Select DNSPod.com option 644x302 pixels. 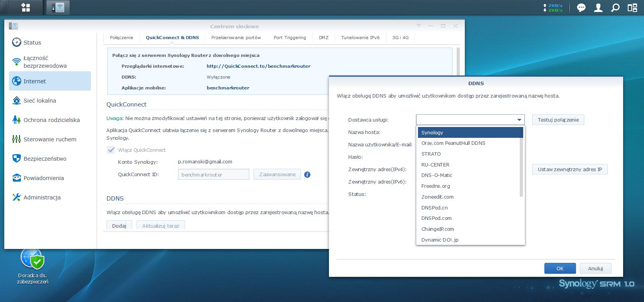(470, 218)
